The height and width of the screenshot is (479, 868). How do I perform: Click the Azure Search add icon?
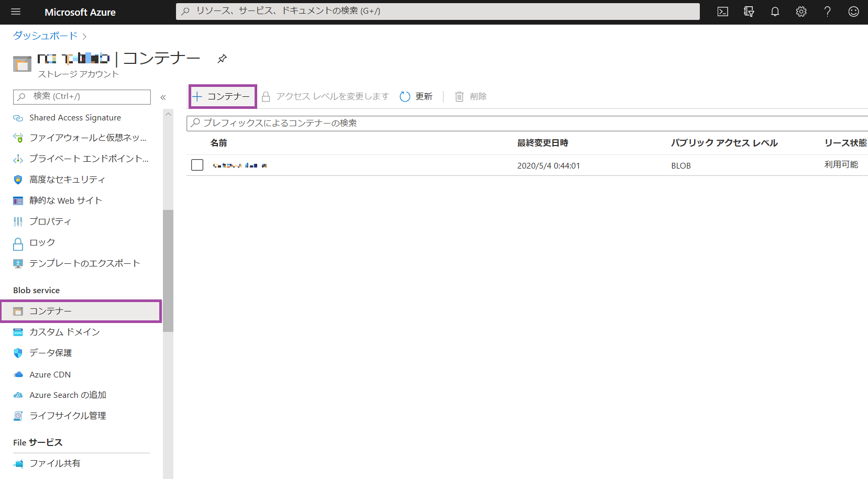(18, 395)
